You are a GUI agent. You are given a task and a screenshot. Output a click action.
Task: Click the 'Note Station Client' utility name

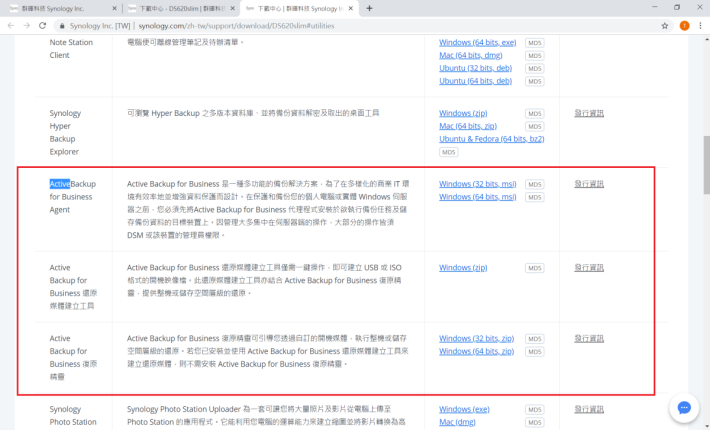coord(71,49)
